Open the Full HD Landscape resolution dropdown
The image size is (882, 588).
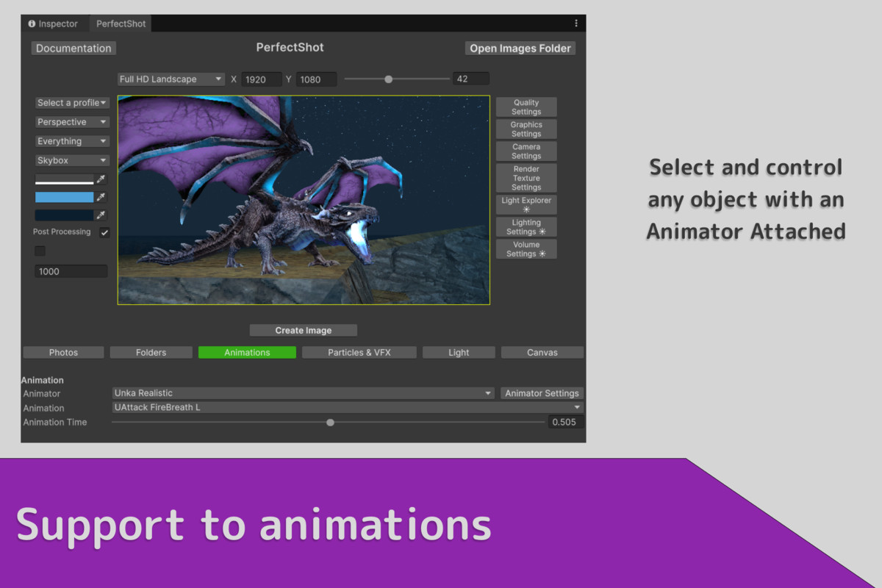coord(171,78)
